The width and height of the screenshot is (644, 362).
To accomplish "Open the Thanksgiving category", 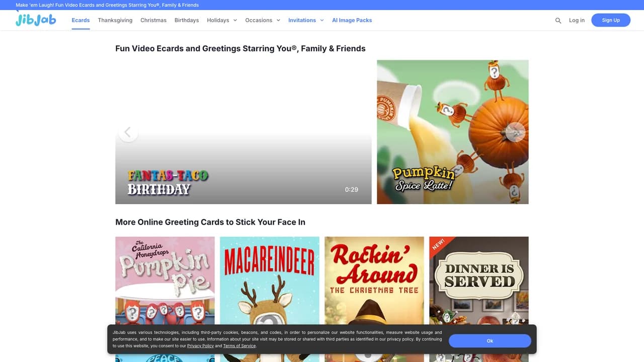I will [115, 20].
